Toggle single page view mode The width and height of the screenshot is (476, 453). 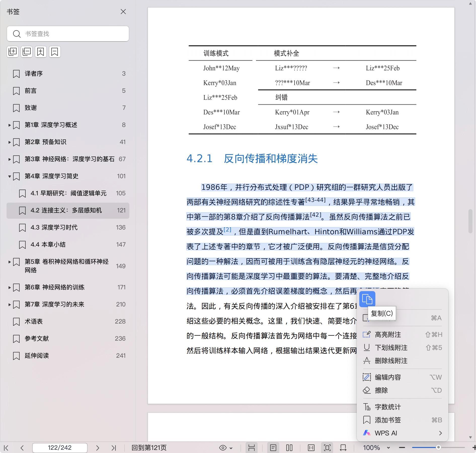click(x=273, y=448)
